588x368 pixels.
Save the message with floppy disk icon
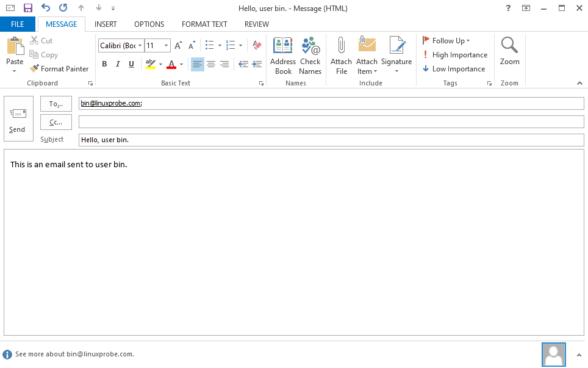tap(27, 8)
